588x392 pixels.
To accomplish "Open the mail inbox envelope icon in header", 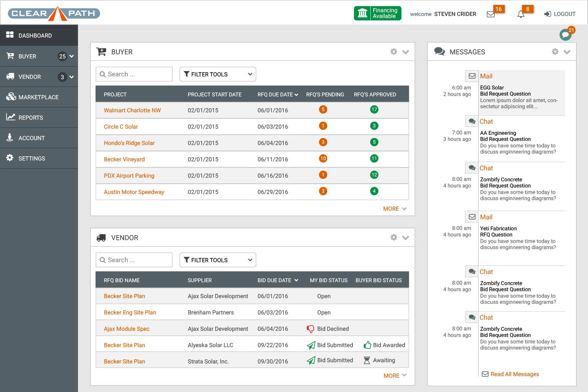I will 491,14.
